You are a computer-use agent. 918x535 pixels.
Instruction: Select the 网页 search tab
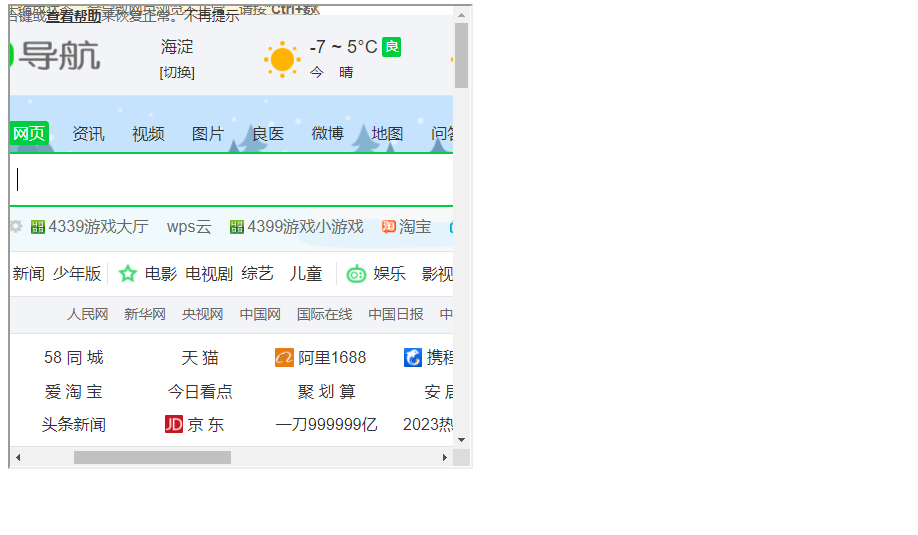pos(29,133)
